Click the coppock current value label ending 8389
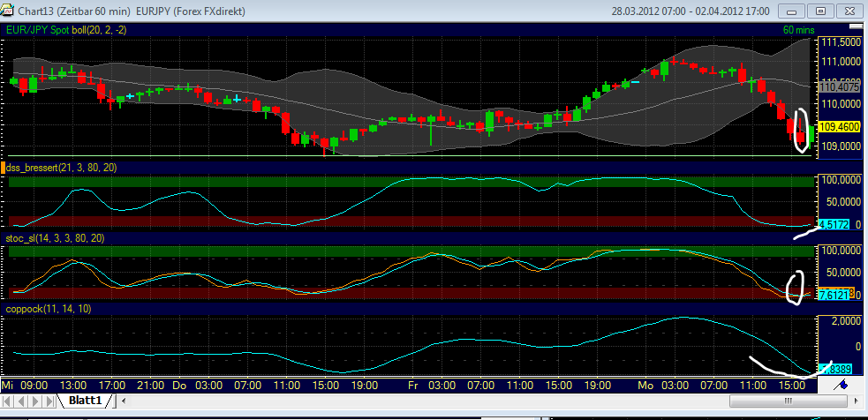 [834, 368]
